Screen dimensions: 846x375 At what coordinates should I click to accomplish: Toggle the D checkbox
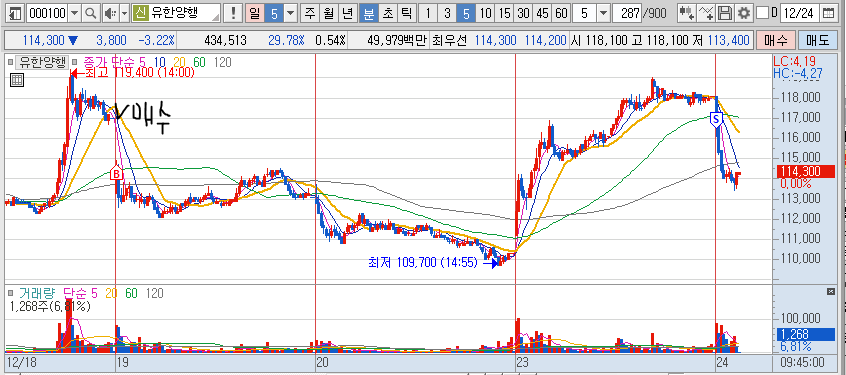pos(762,13)
